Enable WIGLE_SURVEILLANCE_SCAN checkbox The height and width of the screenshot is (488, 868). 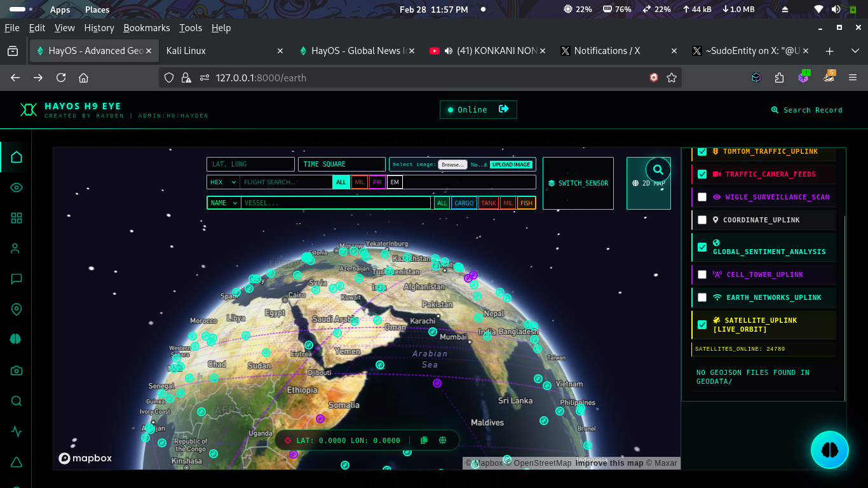[702, 197]
